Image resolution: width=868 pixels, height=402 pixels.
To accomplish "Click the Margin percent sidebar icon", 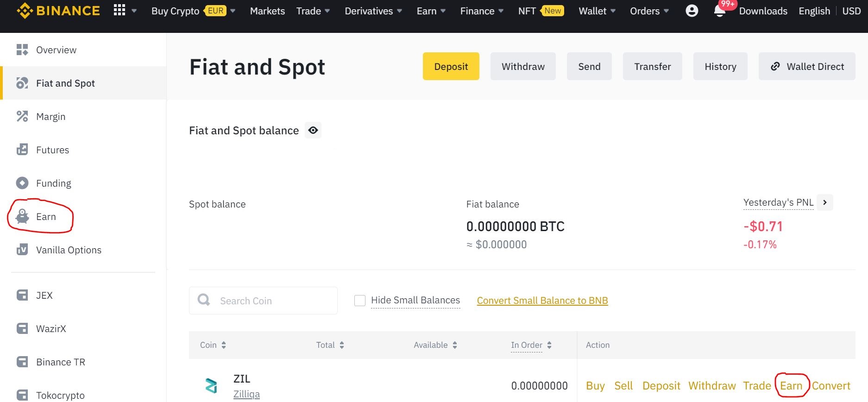I will pos(22,116).
